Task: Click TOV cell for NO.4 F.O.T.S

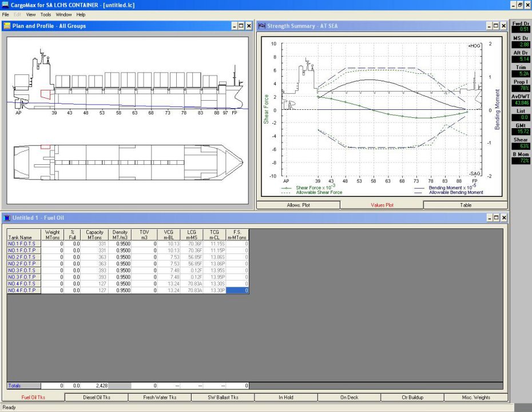Action: 144,284
